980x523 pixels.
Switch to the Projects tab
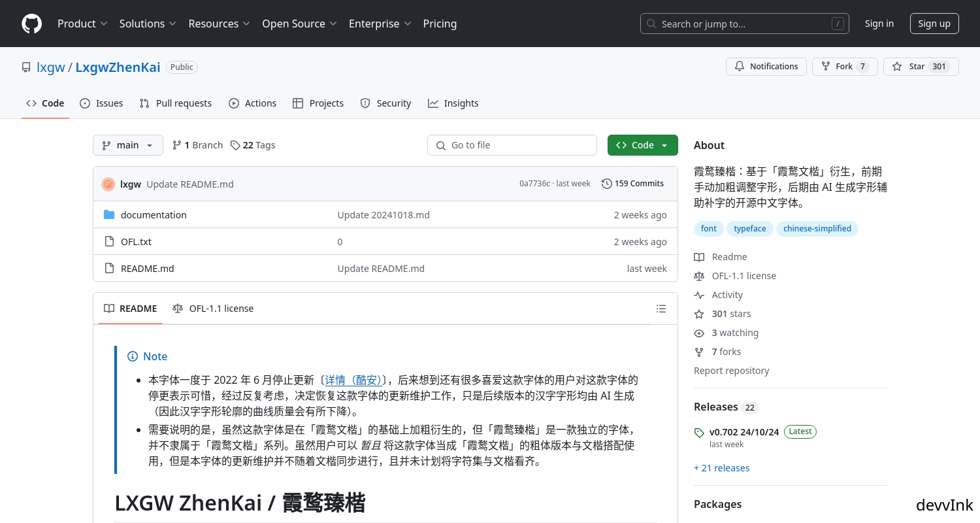(x=318, y=103)
